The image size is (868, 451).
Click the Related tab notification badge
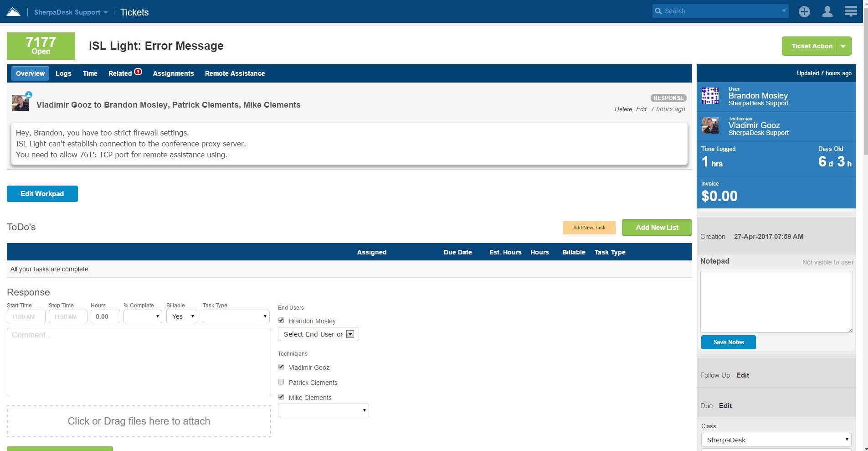point(138,72)
